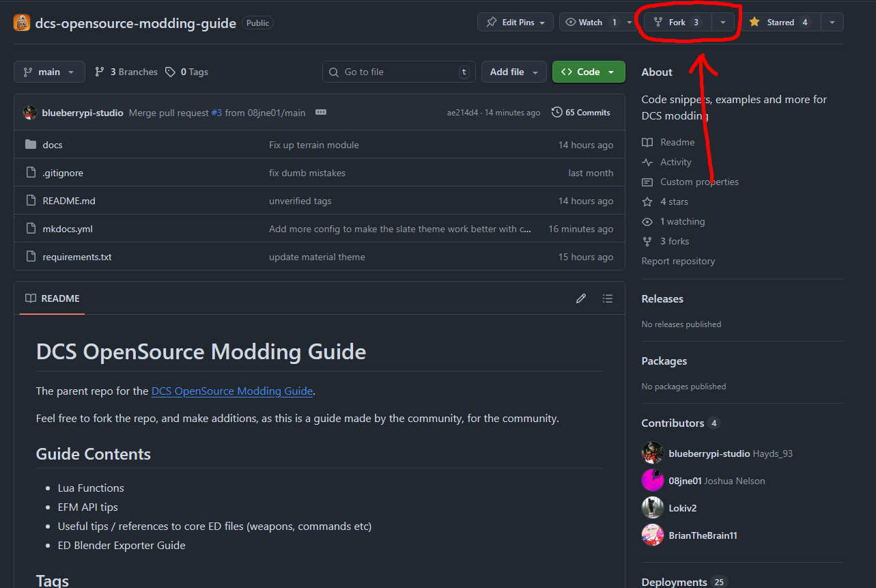The height and width of the screenshot is (588, 876).
Task: Open the docs folder
Action: click(53, 145)
